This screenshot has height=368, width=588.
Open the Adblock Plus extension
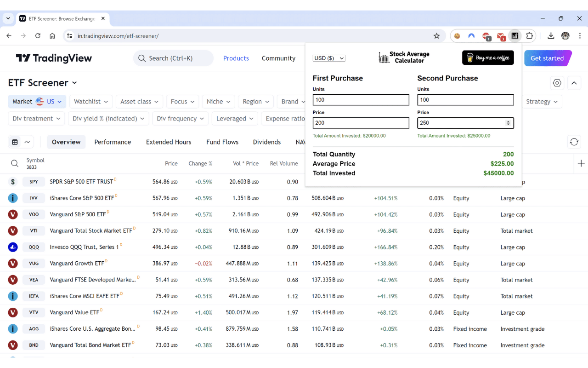pyautogui.click(x=486, y=36)
